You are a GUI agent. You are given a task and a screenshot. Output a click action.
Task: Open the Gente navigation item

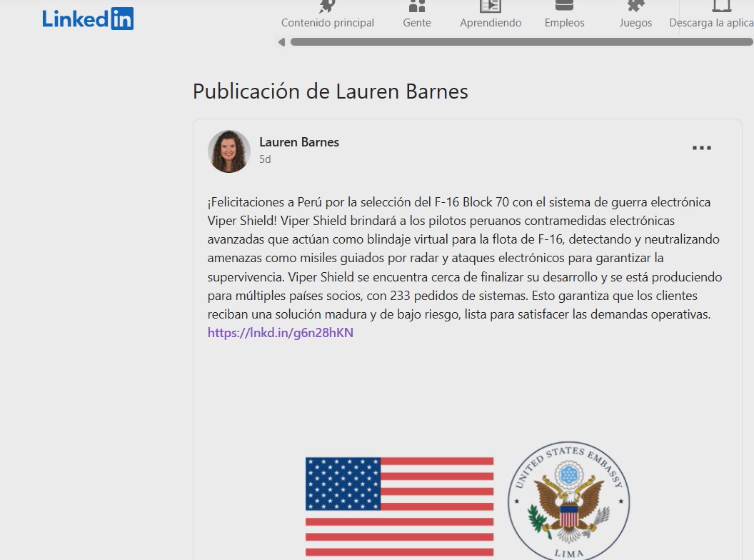[417, 16]
